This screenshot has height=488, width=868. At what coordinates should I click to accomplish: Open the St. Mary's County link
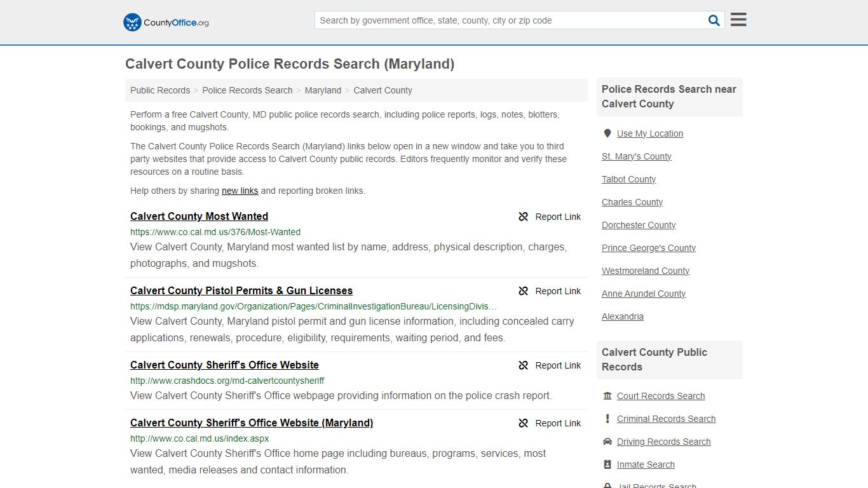click(636, 156)
